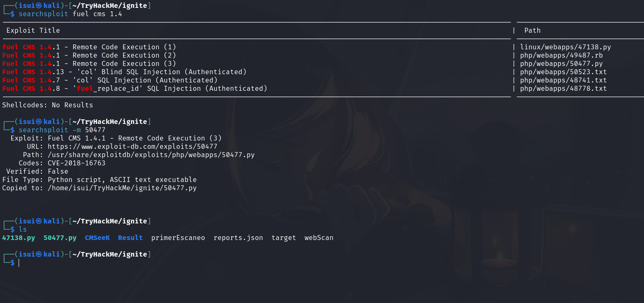Select the 'Copied to' destination file path
Viewport: 644px width, 303px height.
coord(122,188)
